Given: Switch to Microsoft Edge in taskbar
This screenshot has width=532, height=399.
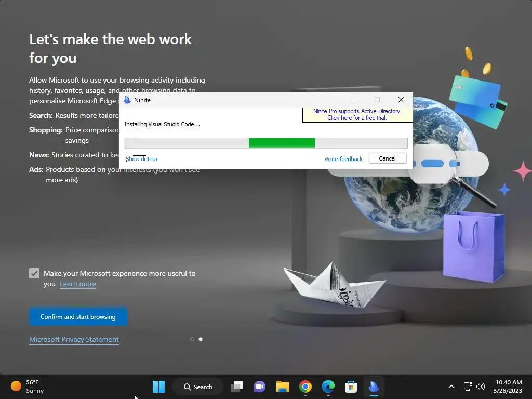Looking at the screenshot, I should (x=328, y=387).
